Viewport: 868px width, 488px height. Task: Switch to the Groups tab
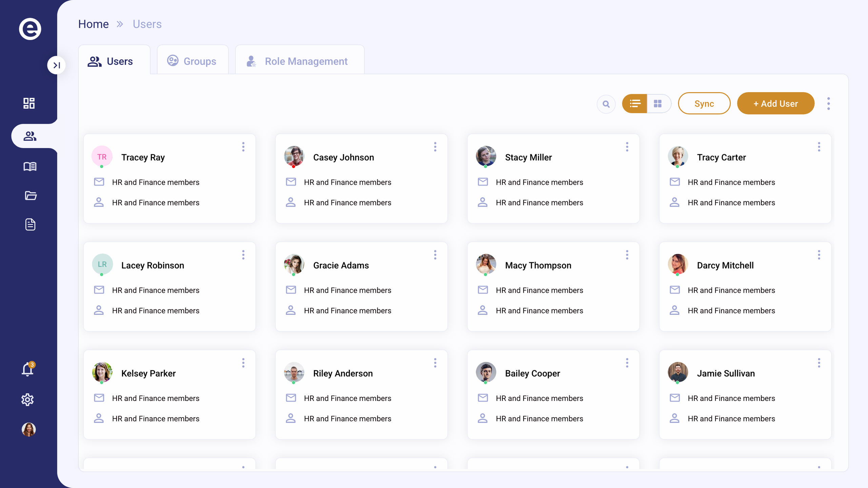[193, 61]
